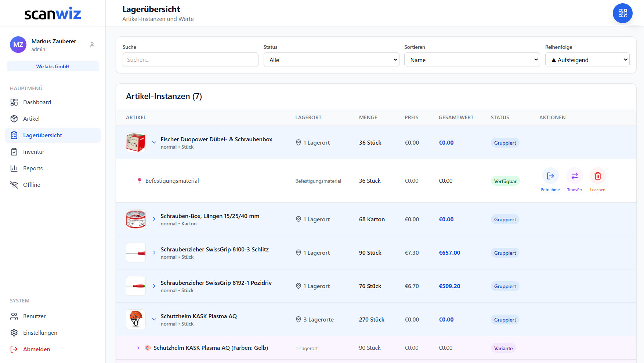Open the Reports menu item
Viewport: 644px width, 363px height.
(33, 168)
